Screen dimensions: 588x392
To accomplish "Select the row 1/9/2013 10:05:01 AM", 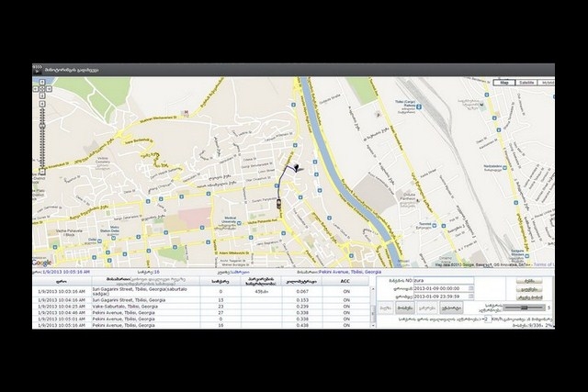I will click(x=201, y=319).
